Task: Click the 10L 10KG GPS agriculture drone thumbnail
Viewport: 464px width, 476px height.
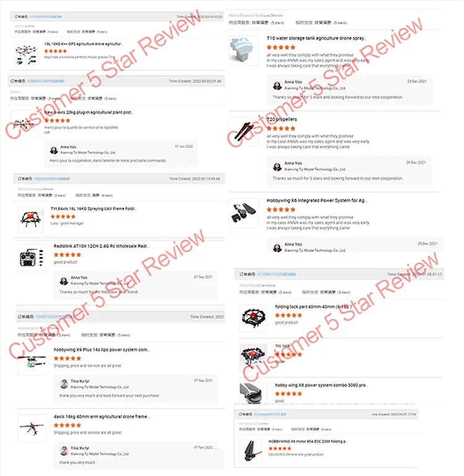Action: coord(26,54)
